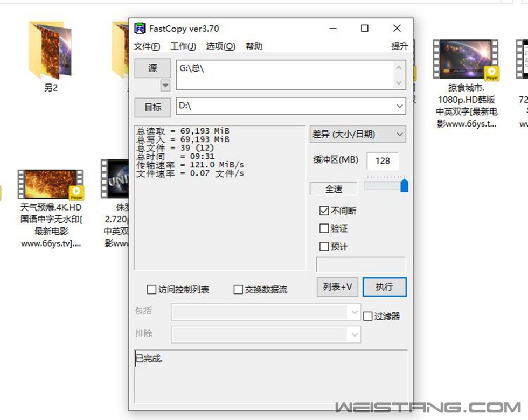Click the 总时间 = 09:31 line

pos(175,157)
